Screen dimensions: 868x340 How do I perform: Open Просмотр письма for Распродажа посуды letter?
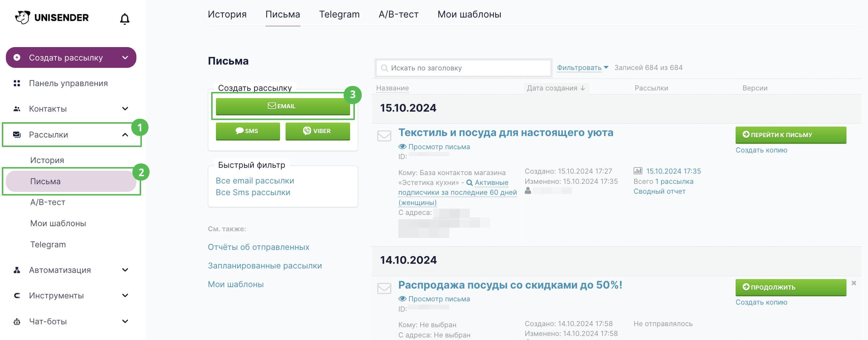pyautogui.click(x=434, y=299)
